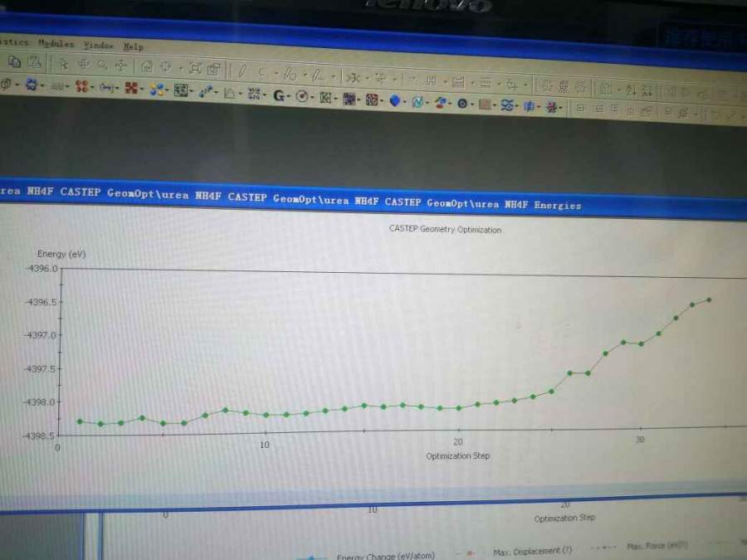Click the Paste toolbar icon

coord(34,62)
